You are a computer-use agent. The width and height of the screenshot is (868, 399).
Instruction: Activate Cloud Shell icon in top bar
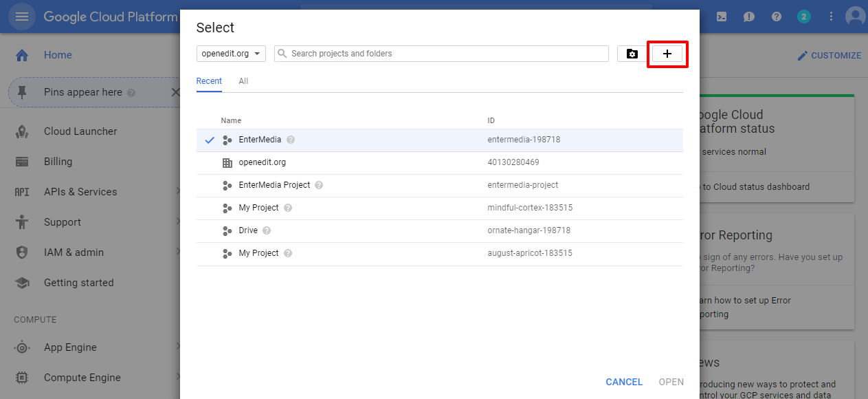coord(722,17)
